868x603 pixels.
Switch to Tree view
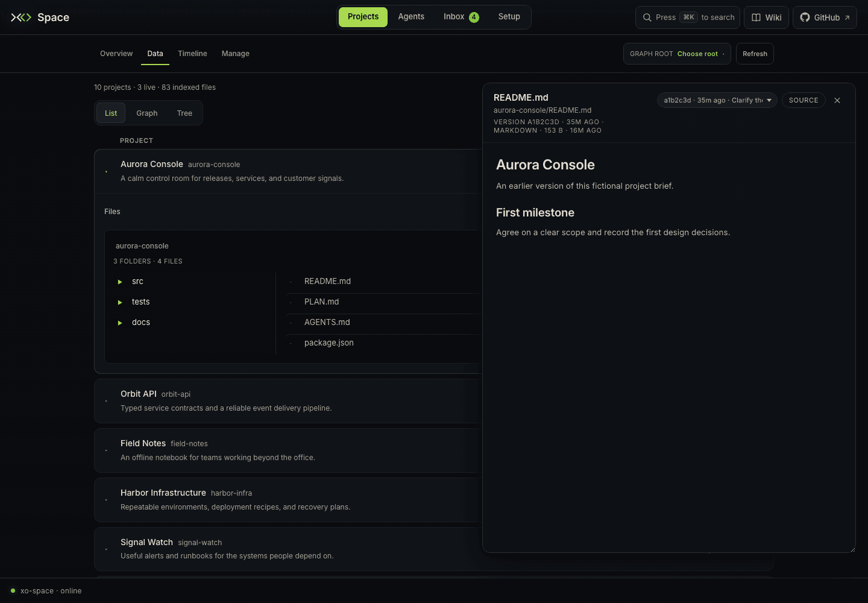coord(184,113)
